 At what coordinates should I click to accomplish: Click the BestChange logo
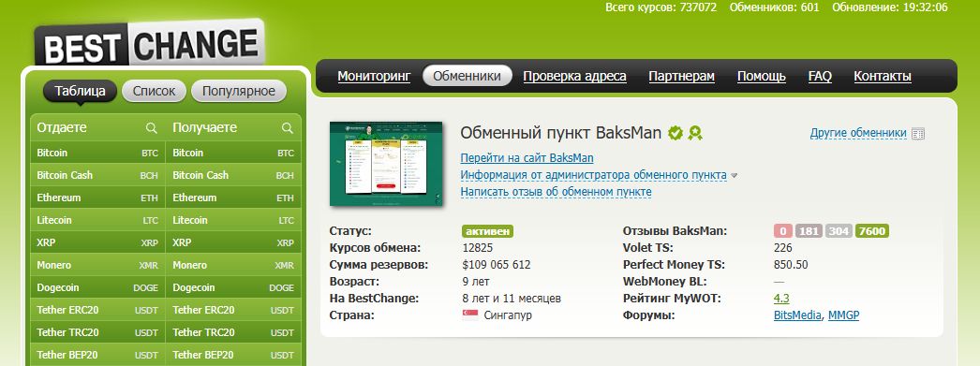(150, 42)
